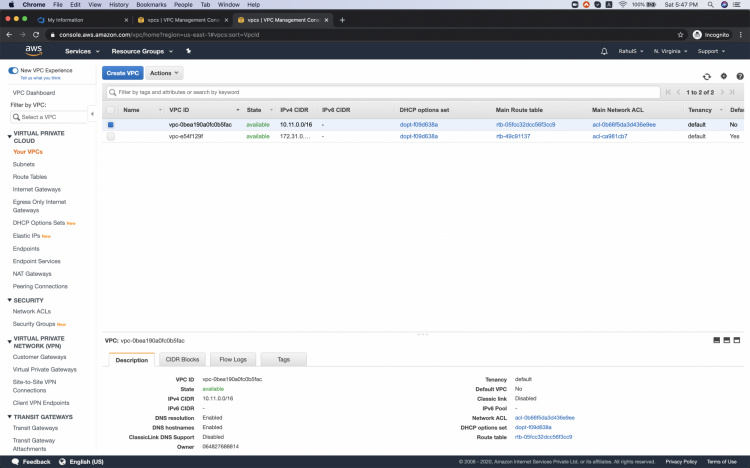Click the pin shortcut icon in AWS navbar

pyautogui.click(x=188, y=51)
